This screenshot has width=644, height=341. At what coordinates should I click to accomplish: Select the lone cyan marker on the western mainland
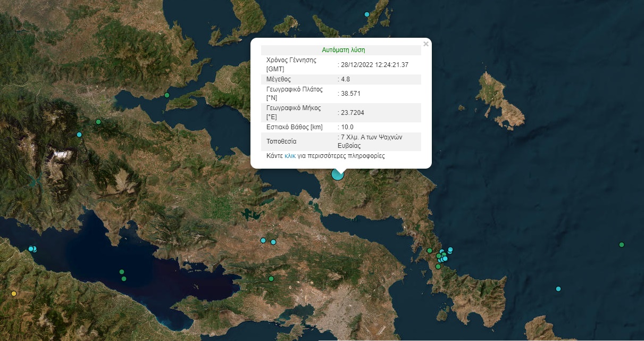[79, 135]
